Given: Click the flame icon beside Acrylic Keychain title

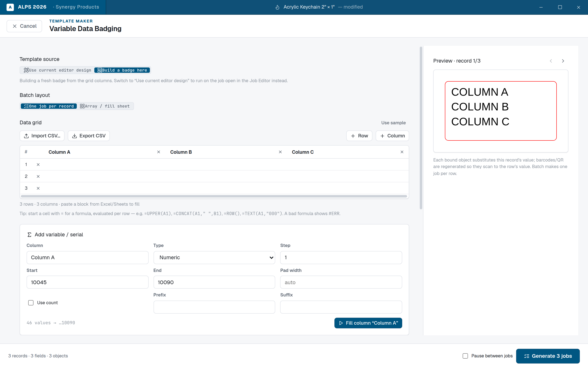Looking at the screenshot, I should tap(277, 7).
